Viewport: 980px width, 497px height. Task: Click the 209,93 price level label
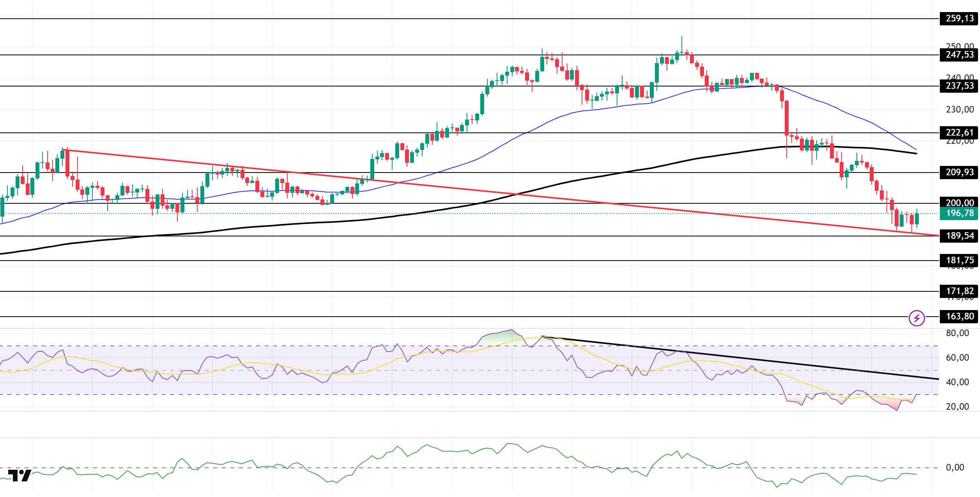(x=959, y=173)
